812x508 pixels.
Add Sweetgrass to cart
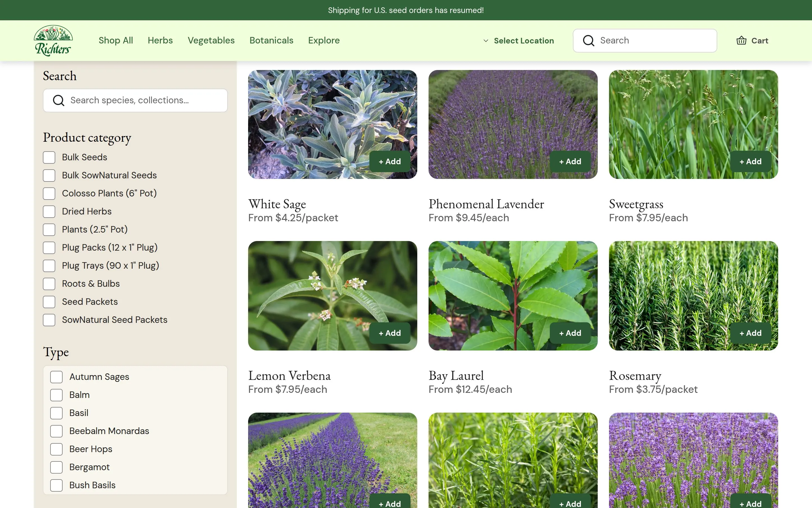click(x=751, y=162)
